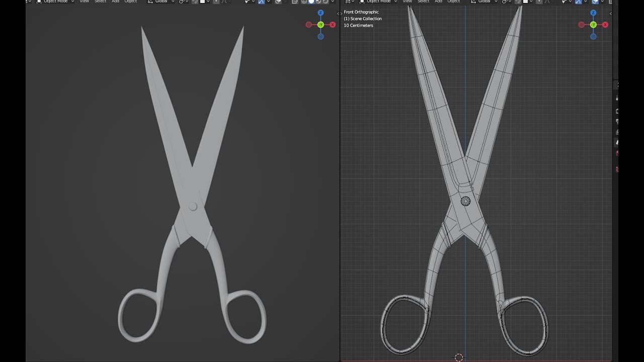644x362 pixels.
Task: Click the blue Z axis on right viewport gizmo
Action: [x=593, y=13]
